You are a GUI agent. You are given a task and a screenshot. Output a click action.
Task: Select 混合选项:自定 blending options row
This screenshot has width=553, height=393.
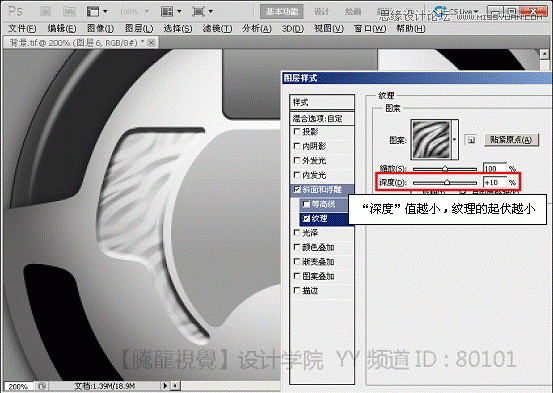322,119
